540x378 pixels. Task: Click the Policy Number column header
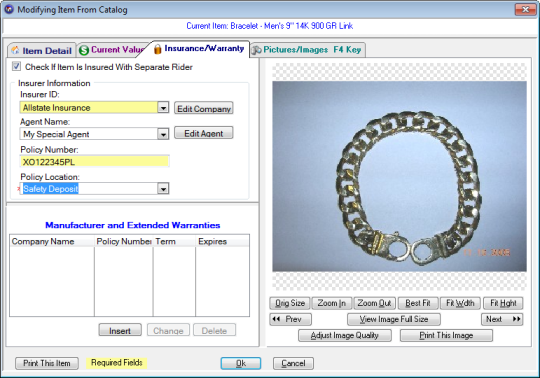pos(124,241)
